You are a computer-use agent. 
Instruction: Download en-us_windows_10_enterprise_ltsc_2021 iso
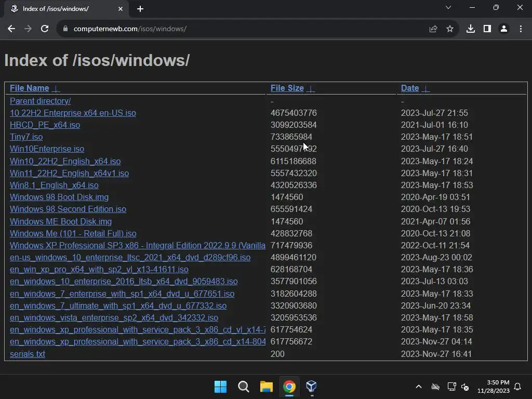tap(130, 258)
